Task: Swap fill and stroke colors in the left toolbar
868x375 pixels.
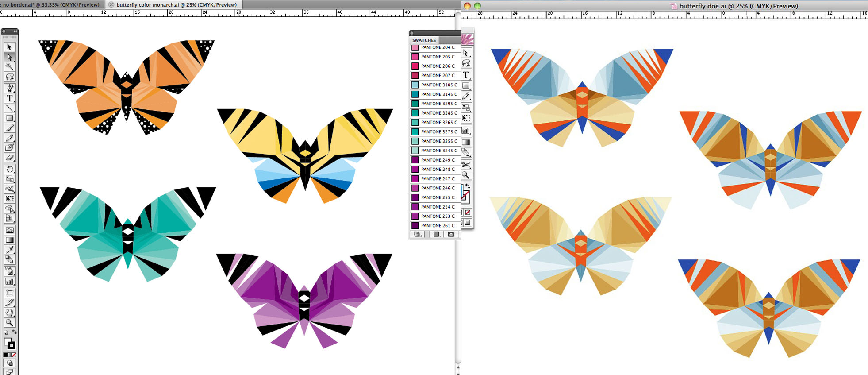Action: tap(15, 332)
